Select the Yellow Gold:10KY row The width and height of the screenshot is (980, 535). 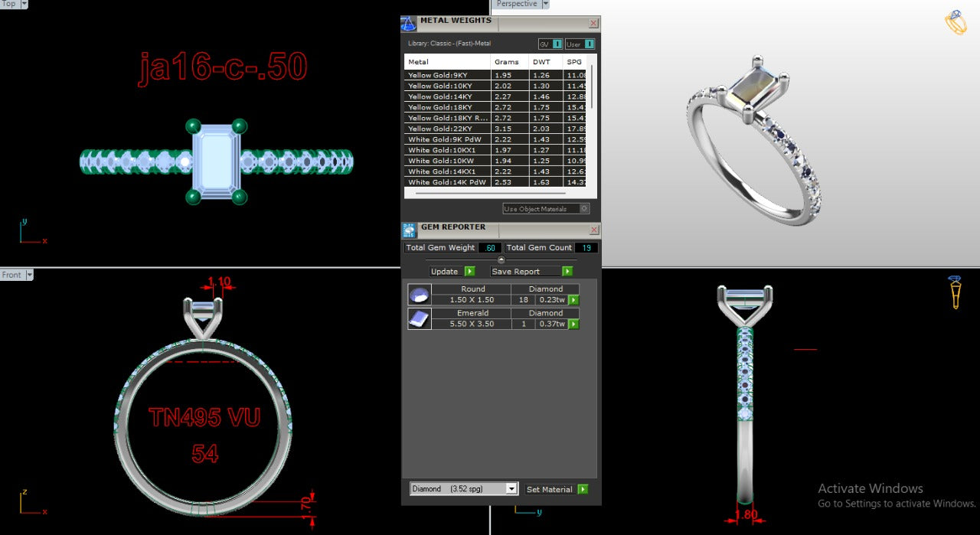495,86
